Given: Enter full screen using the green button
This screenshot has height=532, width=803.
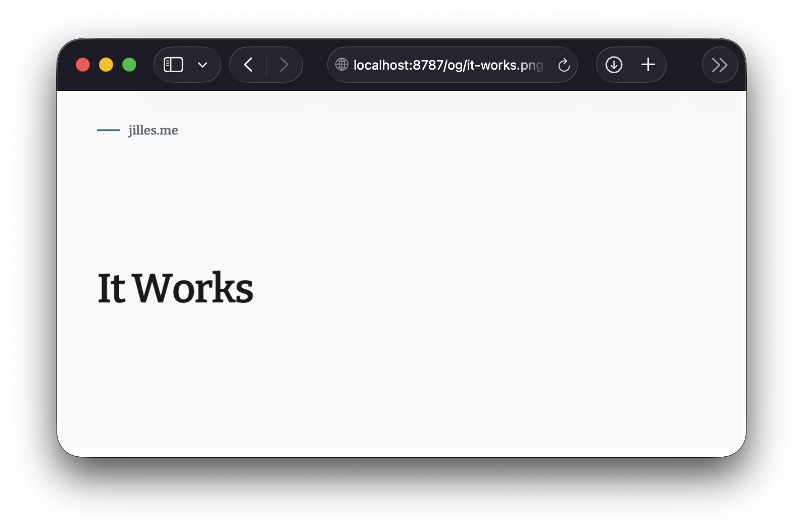Looking at the screenshot, I should coord(129,65).
